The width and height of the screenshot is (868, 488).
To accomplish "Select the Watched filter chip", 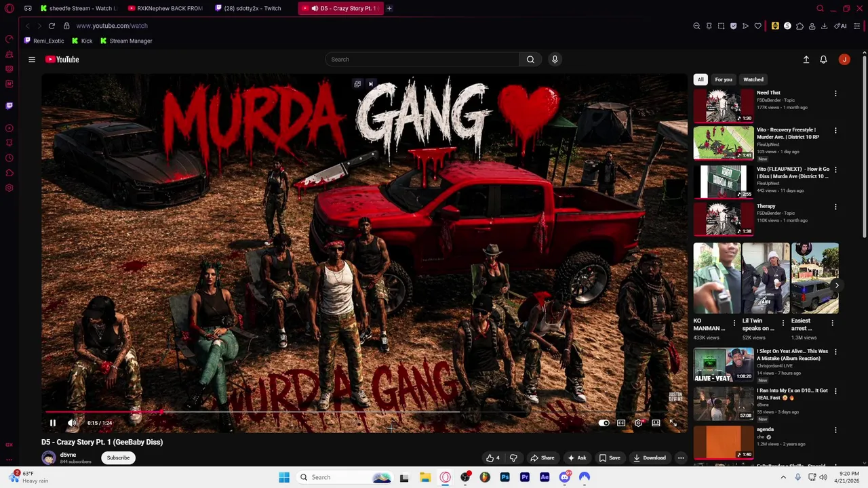I will (x=753, y=79).
